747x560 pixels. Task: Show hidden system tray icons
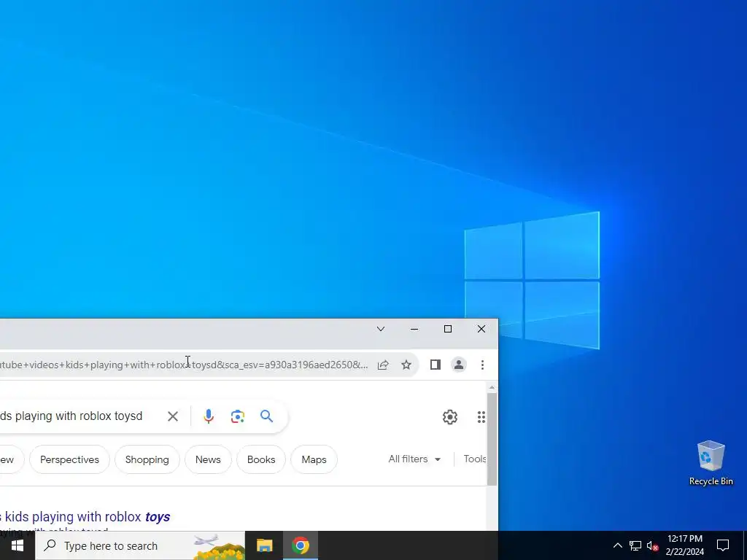coord(617,545)
